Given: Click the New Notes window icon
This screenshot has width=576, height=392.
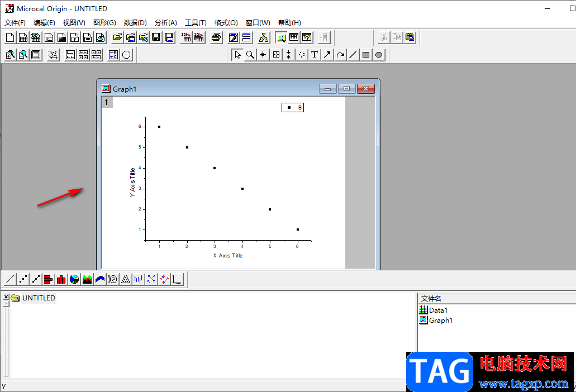Looking at the screenshot, I should pos(101,37).
